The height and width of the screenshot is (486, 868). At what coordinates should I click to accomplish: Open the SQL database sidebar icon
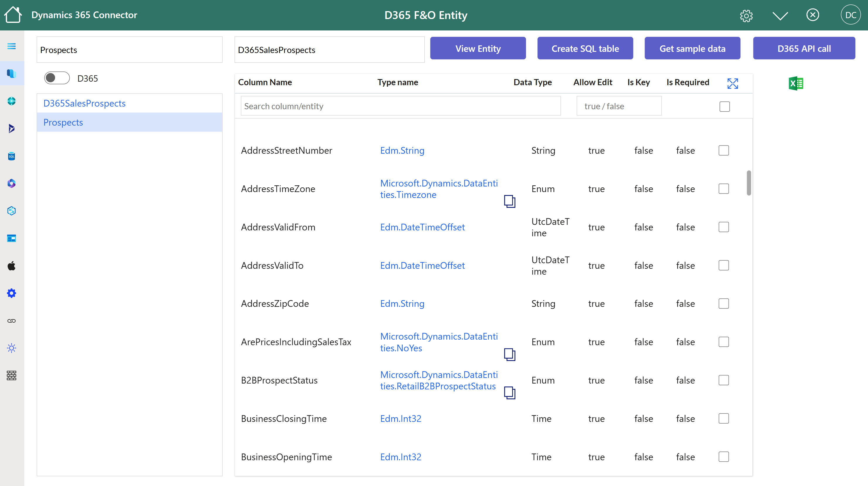pyautogui.click(x=11, y=156)
